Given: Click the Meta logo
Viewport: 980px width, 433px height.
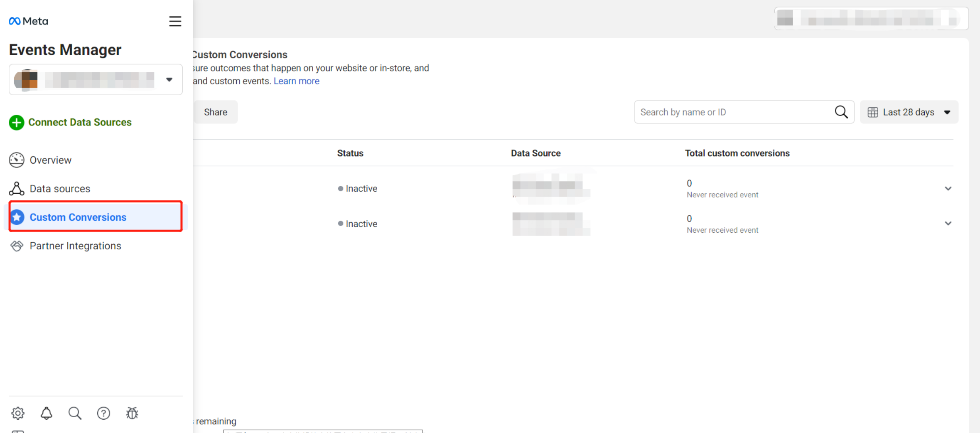Looking at the screenshot, I should (x=28, y=21).
